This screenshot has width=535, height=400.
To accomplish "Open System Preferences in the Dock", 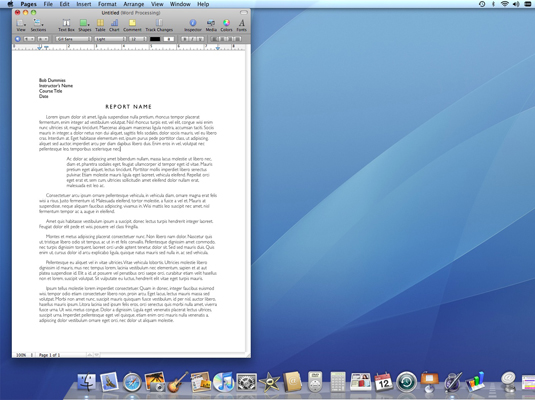I will (246, 382).
